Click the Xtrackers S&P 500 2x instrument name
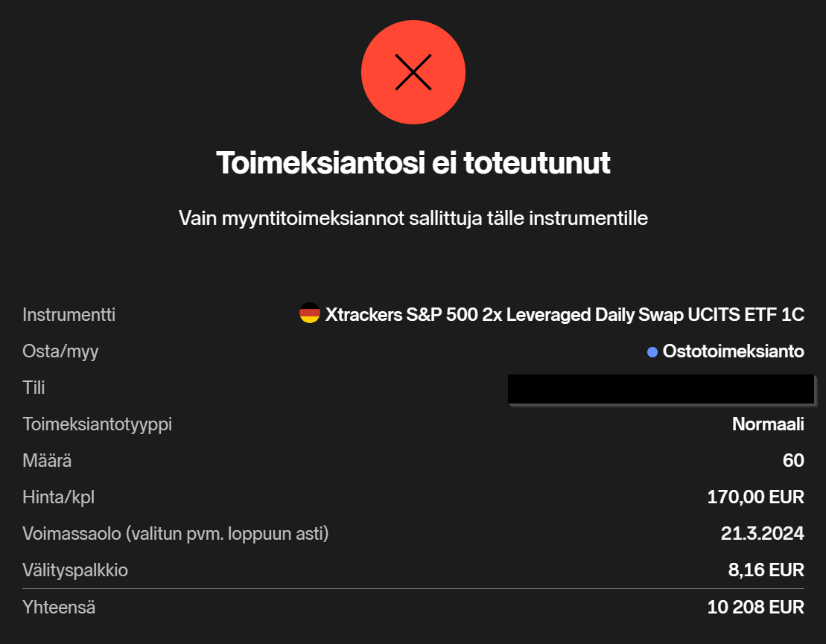Viewport: 826px width, 644px height. [565, 314]
